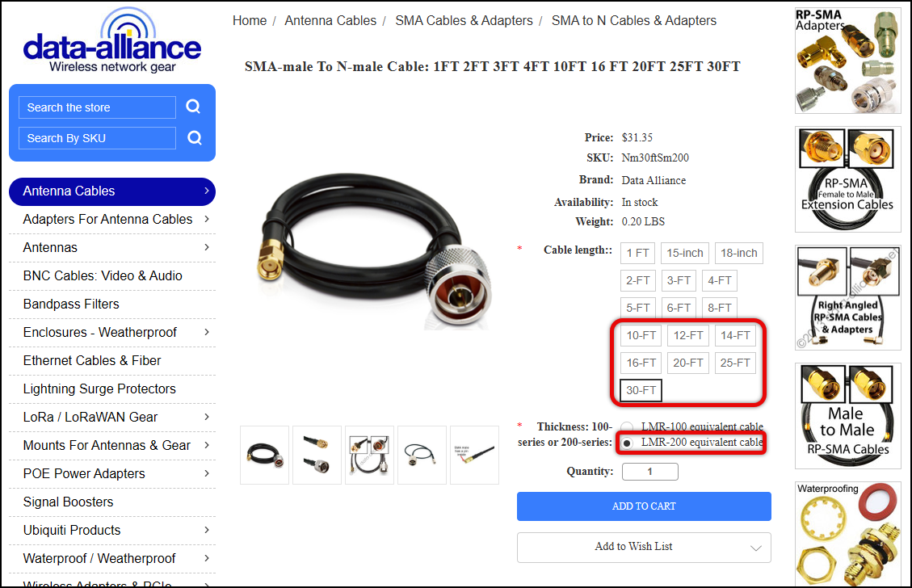The image size is (912, 588).
Task: Select the LMR-200 equivalent cable radio
Action: click(627, 443)
